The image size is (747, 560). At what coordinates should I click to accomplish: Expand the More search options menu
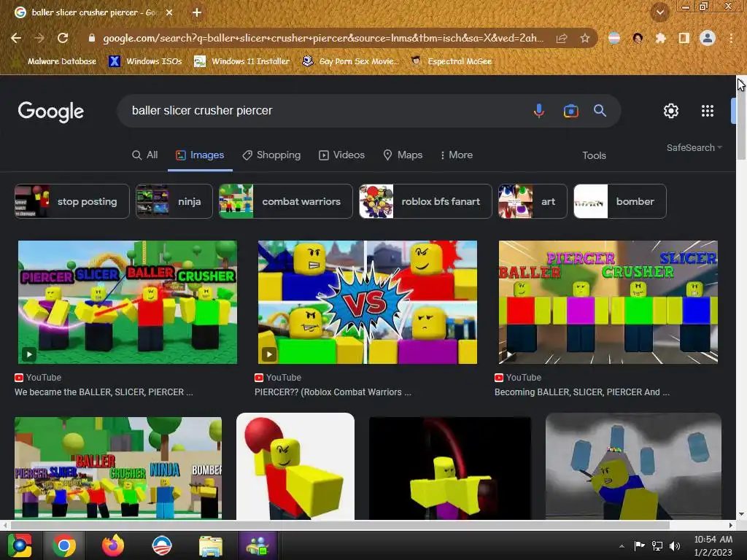[456, 155]
